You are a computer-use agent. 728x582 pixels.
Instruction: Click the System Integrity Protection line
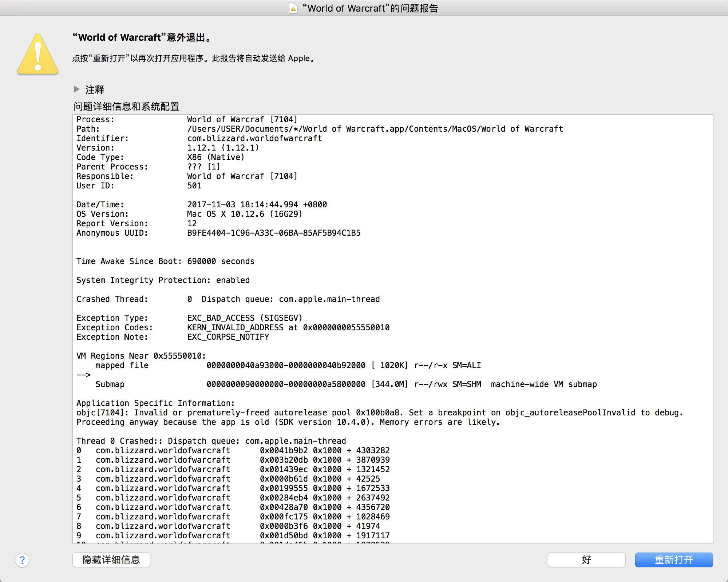(163, 280)
